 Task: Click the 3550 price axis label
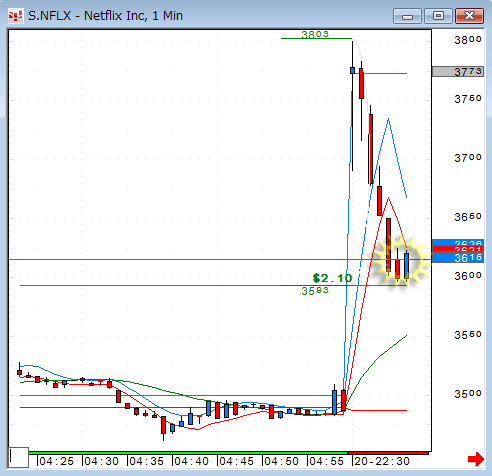coord(468,335)
